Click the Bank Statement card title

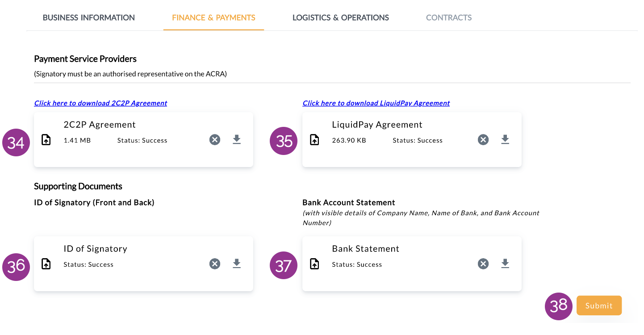tap(366, 249)
